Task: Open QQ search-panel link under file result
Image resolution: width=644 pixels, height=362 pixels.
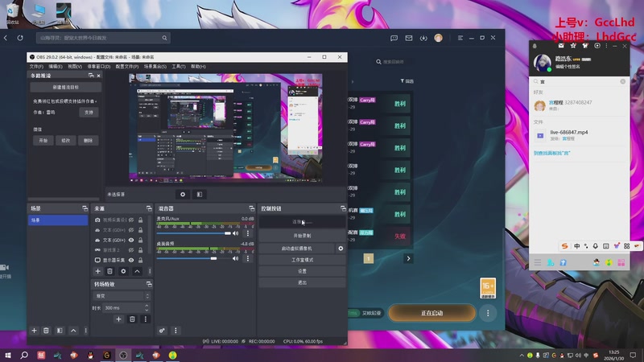Action: (x=552, y=153)
